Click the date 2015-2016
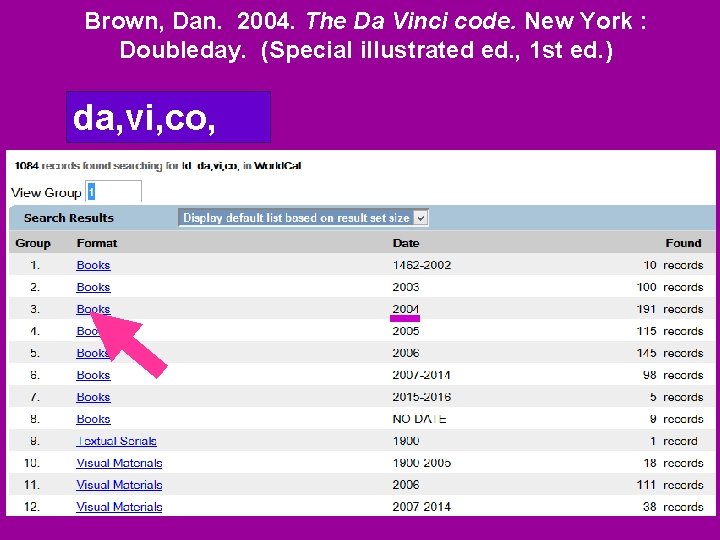 point(422,397)
